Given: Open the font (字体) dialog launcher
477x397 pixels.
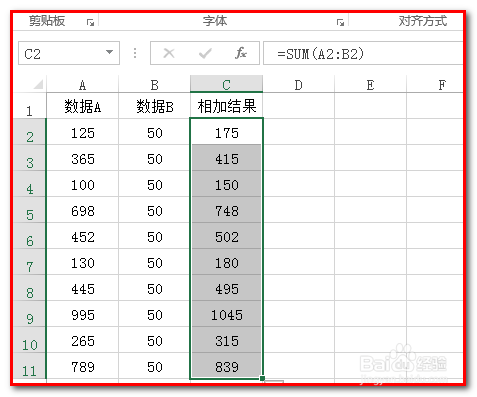Looking at the screenshot, I should (x=340, y=22).
